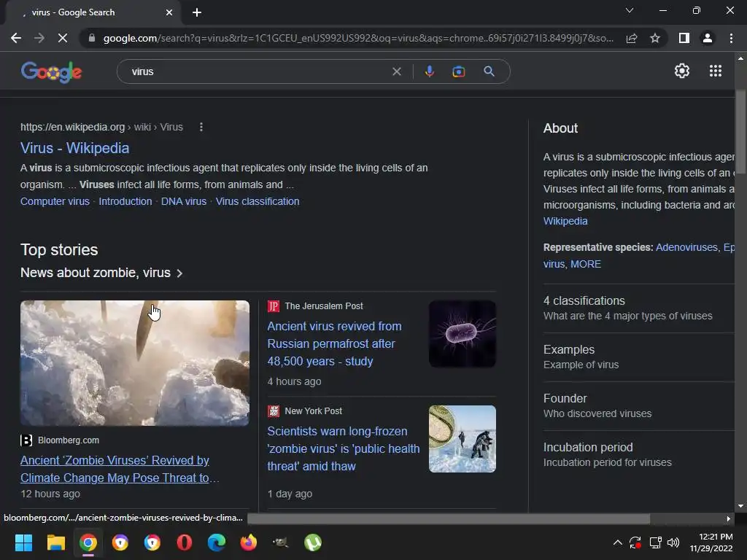
Task: Open the volume control
Action: pos(673,542)
